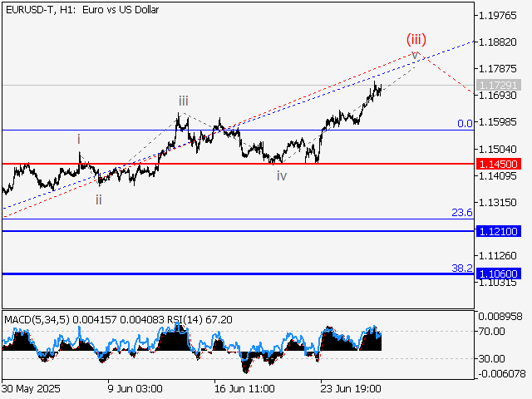
Task: Click the blue 1.12100 price level tag
Action: [499, 231]
